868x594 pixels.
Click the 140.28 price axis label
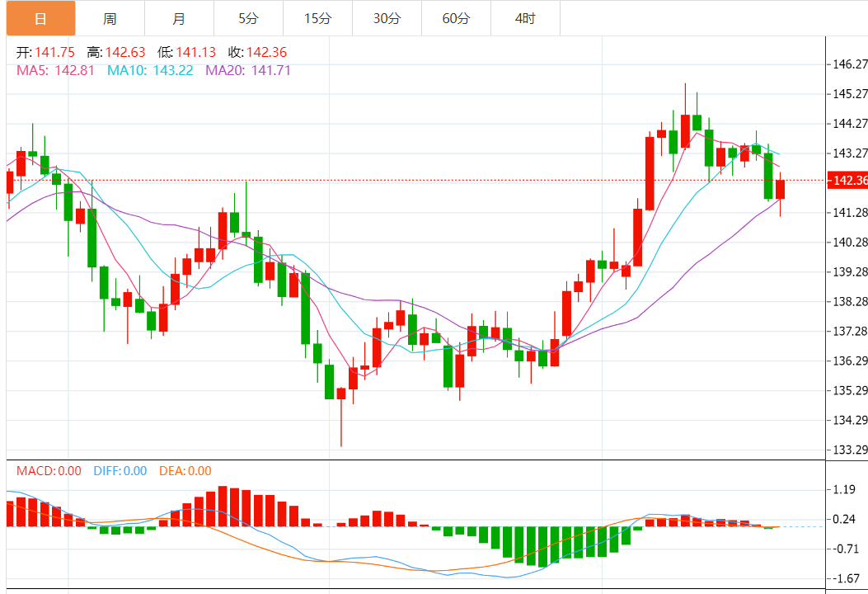point(850,243)
